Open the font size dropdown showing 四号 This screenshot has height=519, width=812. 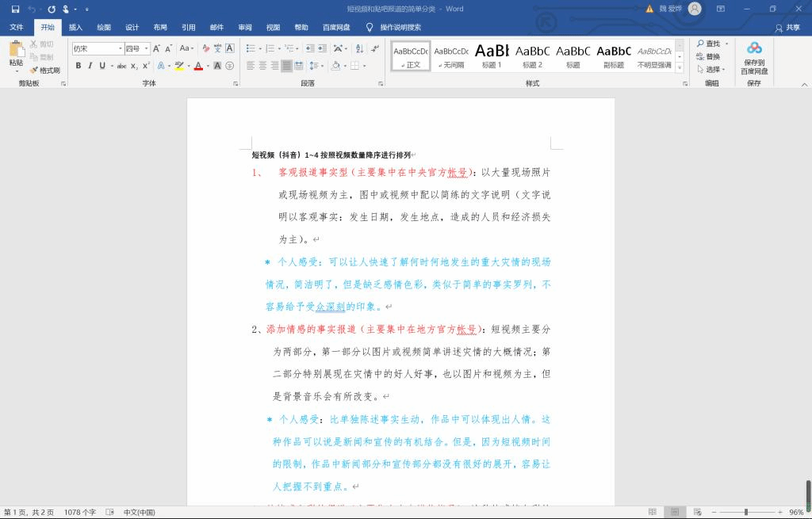coord(136,48)
